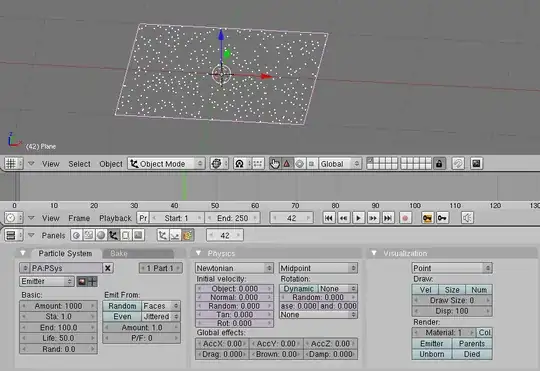Click the orange insert keyframe key icon
This screenshot has height=371, width=540.
[x=427, y=218]
